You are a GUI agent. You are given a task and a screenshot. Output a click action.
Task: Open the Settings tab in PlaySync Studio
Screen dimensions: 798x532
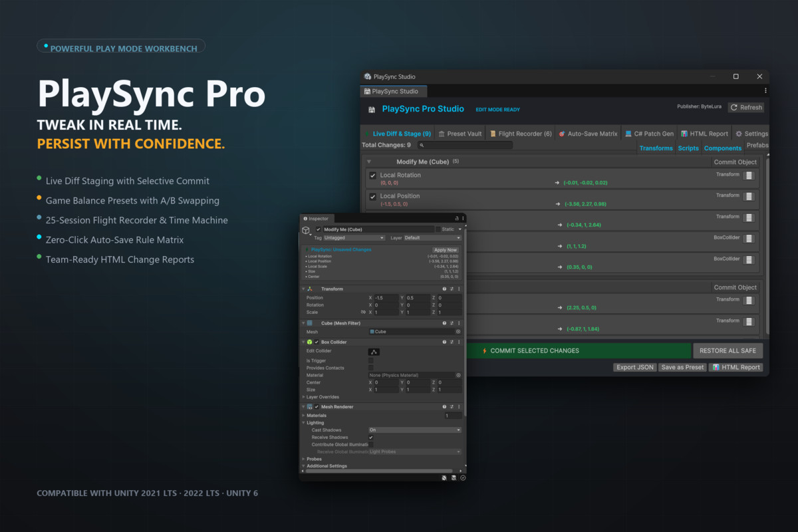(751, 134)
